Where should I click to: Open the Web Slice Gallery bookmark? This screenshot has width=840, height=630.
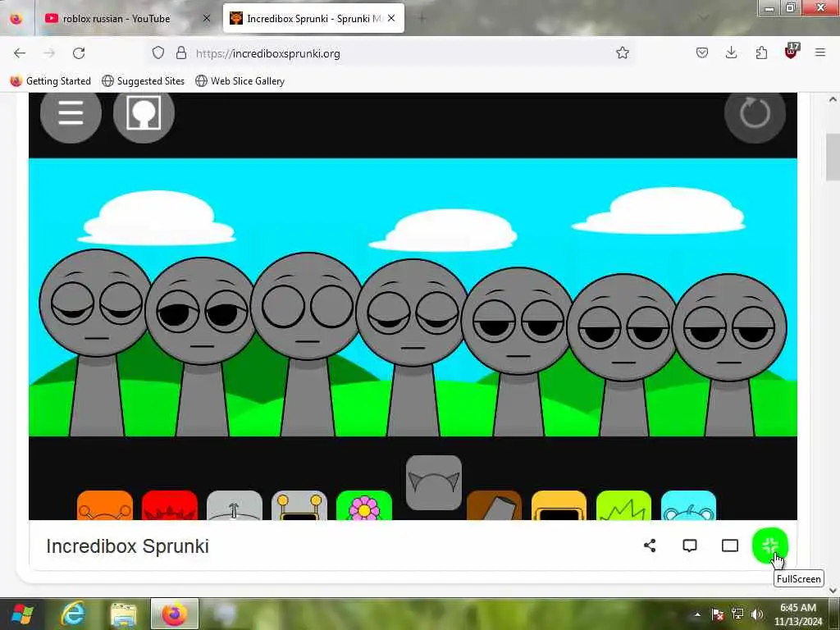point(240,81)
